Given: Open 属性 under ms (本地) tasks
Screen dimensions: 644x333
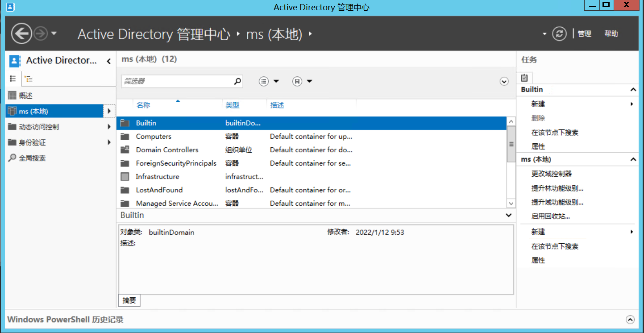Looking at the screenshot, I should 538,260.
